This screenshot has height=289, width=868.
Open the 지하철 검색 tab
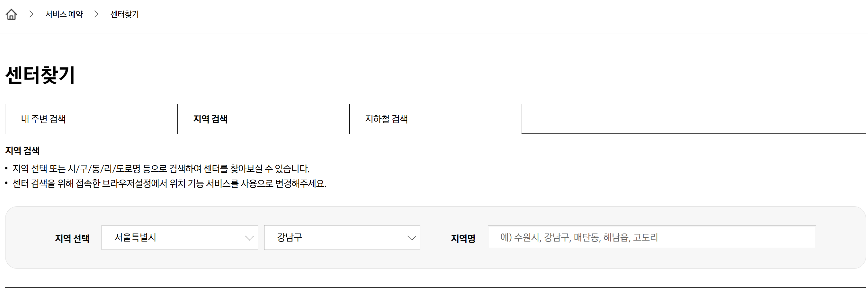click(x=435, y=119)
